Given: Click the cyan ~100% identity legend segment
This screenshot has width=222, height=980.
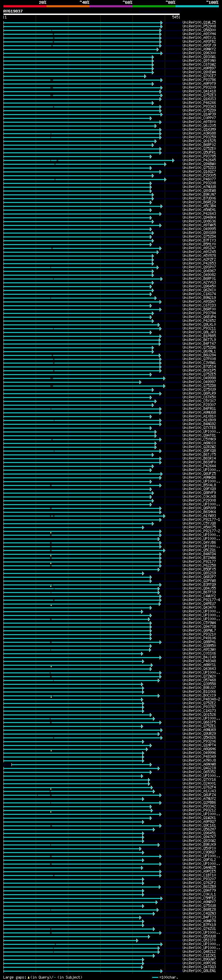Looking at the screenshot, I should click(197, 6).
